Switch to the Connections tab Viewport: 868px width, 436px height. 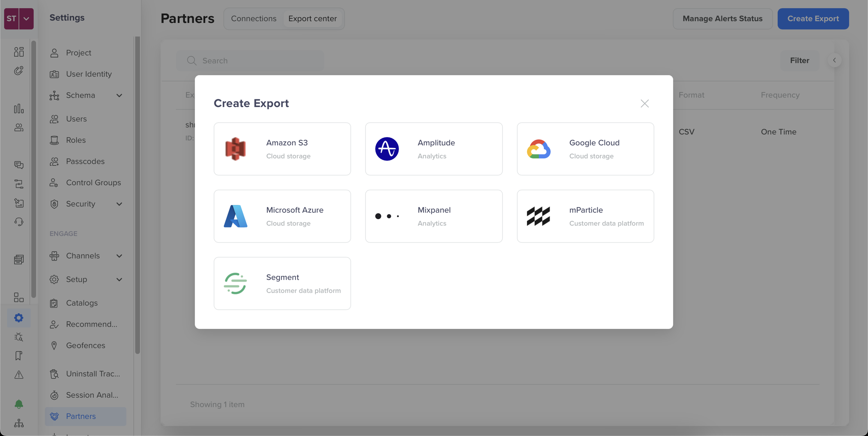254,18
